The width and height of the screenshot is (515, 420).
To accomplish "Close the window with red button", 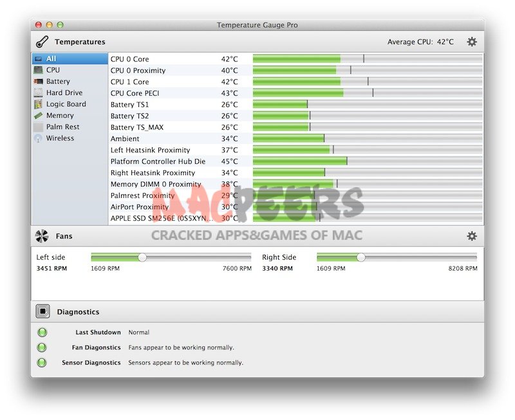I will (39, 24).
